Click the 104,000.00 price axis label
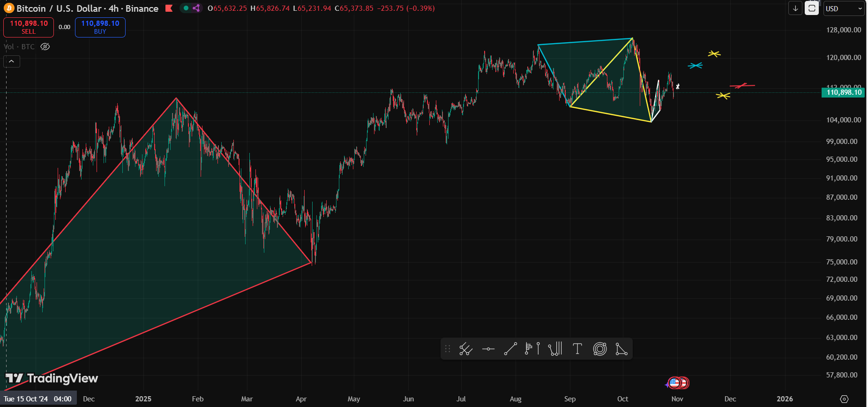 (x=844, y=120)
